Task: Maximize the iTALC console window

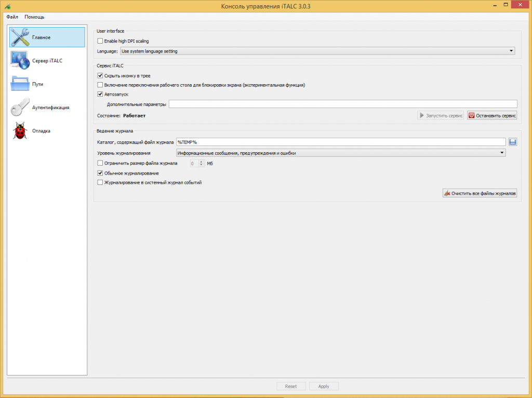Action: 506,5
